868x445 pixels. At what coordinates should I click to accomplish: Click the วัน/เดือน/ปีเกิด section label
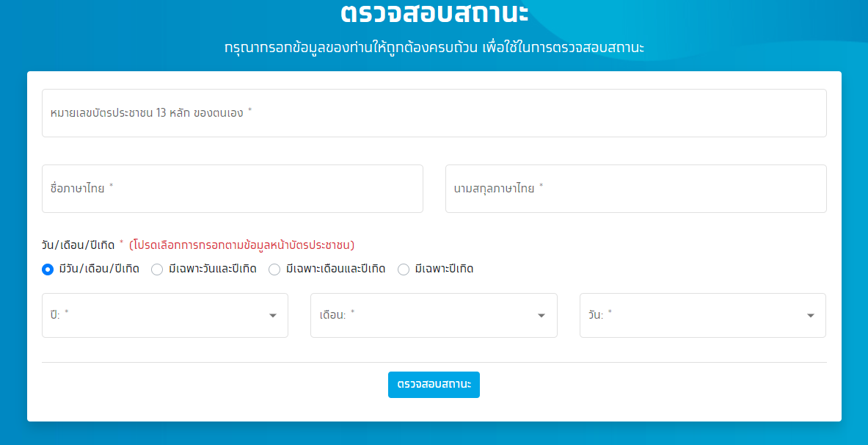click(78, 245)
